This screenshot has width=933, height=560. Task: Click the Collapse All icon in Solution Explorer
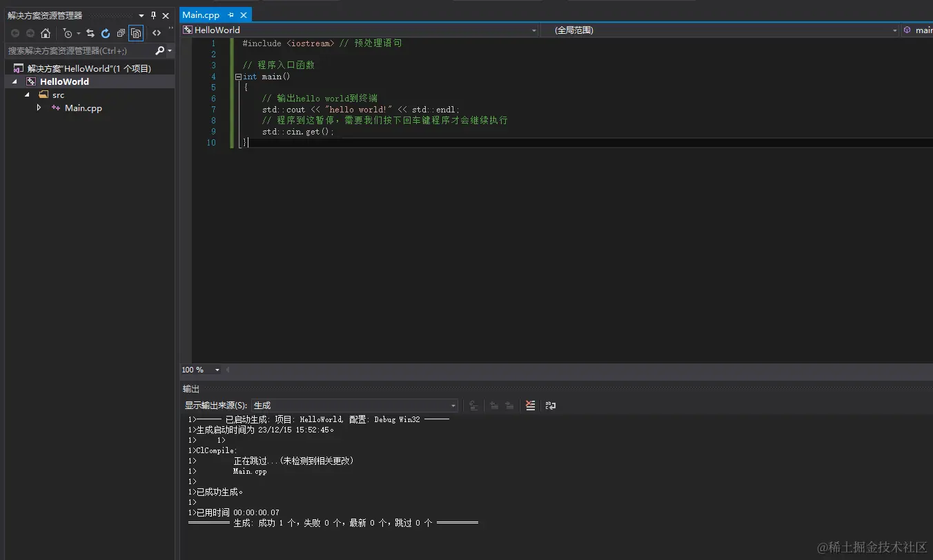pyautogui.click(x=121, y=33)
